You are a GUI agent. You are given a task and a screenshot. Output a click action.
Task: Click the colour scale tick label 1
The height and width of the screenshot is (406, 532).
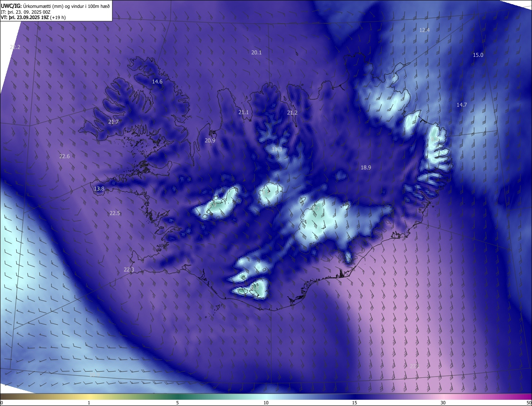click(89, 403)
